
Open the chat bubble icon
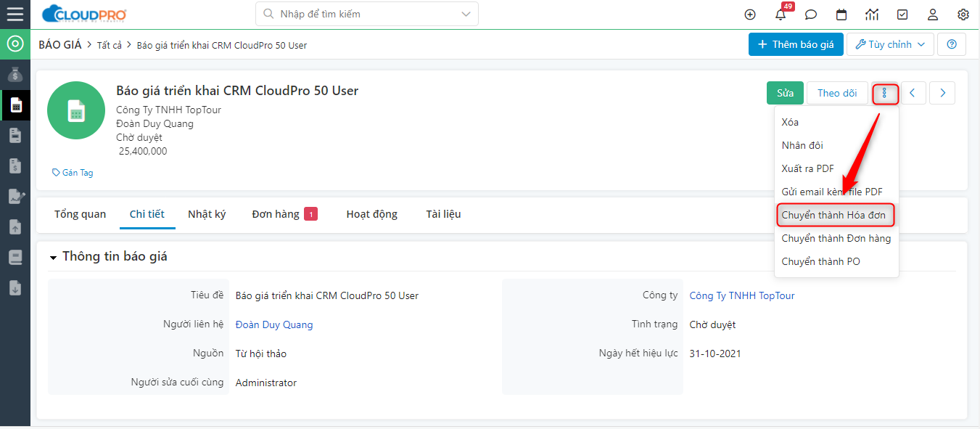(811, 15)
